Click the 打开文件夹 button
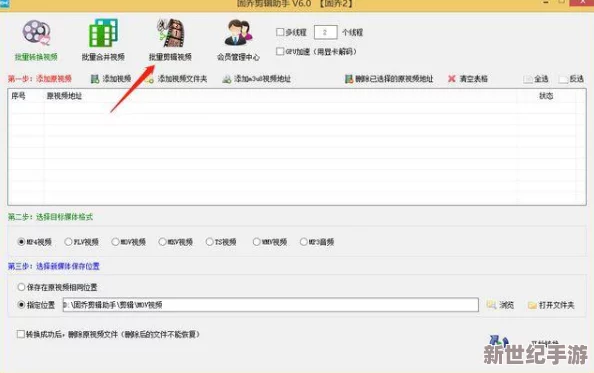 click(x=551, y=305)
